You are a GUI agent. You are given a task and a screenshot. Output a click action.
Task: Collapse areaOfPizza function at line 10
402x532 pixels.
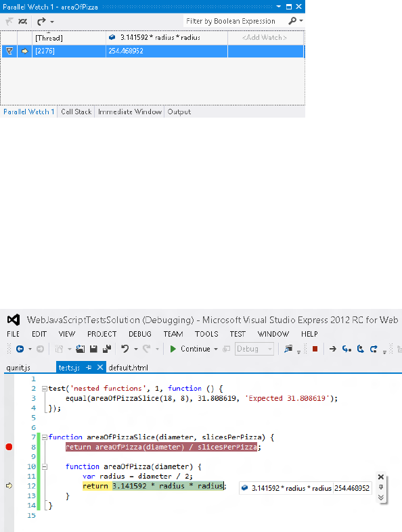pos(44,467)
